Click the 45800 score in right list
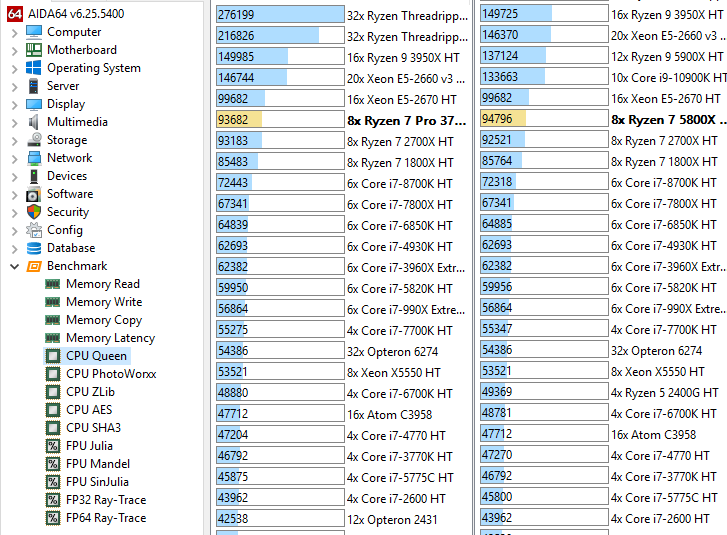727x535 pixels. tap(497, 497)
